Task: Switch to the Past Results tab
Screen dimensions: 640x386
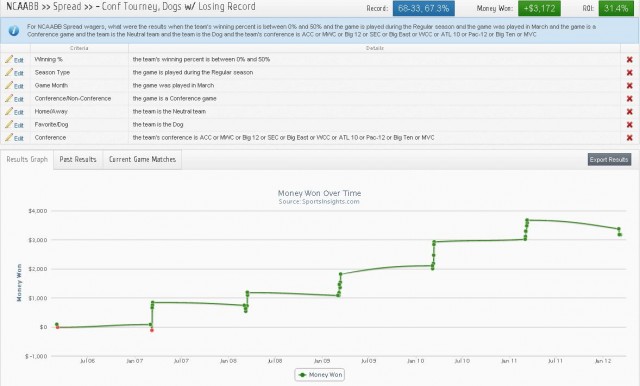Action: pyautogui.click(x=78, y=160)
